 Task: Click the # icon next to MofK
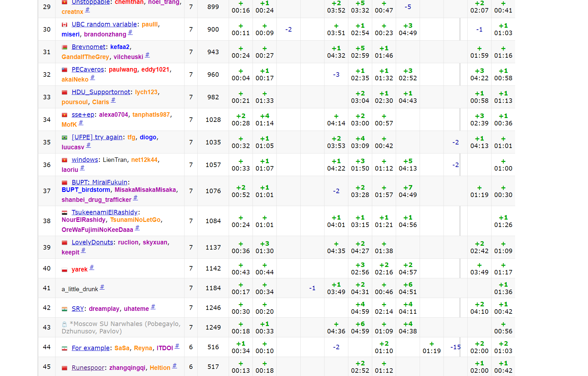coord(81,123)
